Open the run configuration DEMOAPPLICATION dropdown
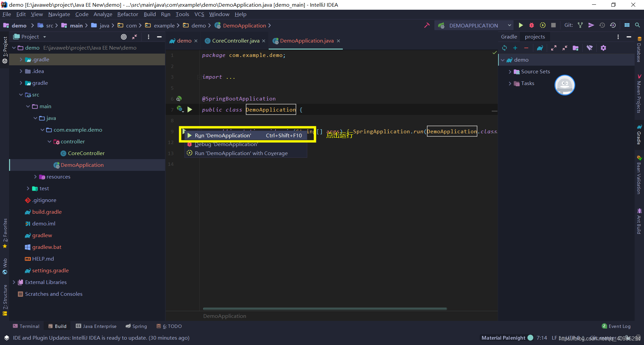This screenshot has width=644, height=345. pyautogui.click(x=474, y=25)
